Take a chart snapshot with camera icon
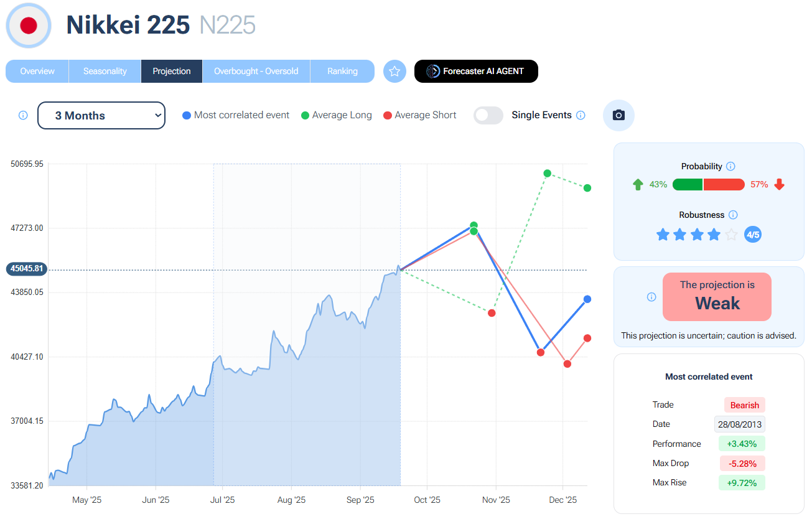 coord(618,115)
